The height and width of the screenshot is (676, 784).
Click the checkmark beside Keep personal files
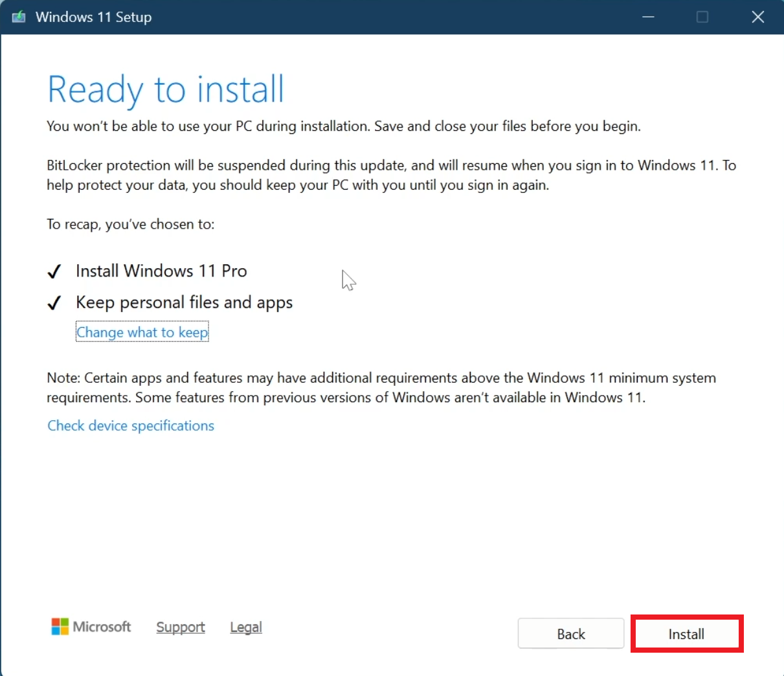tap(54, 302)
